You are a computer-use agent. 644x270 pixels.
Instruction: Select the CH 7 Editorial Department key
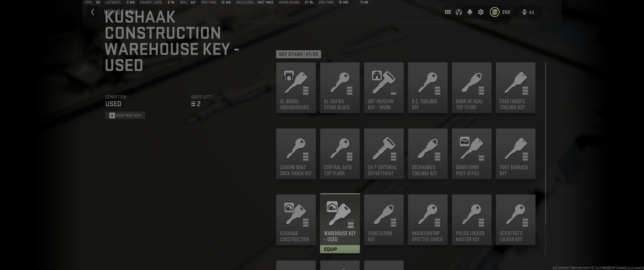[384, 154]
